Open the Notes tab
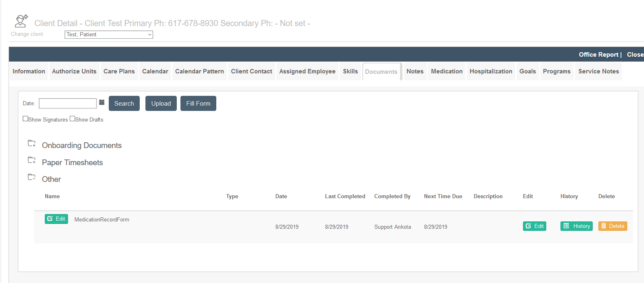644x283 pixels. (415, 71)
